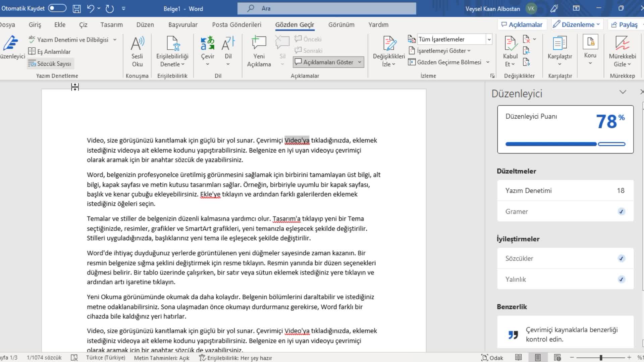Click Sözcük Sayısı word count button
This screenshot has height=362, width=644.
point(50,63)
